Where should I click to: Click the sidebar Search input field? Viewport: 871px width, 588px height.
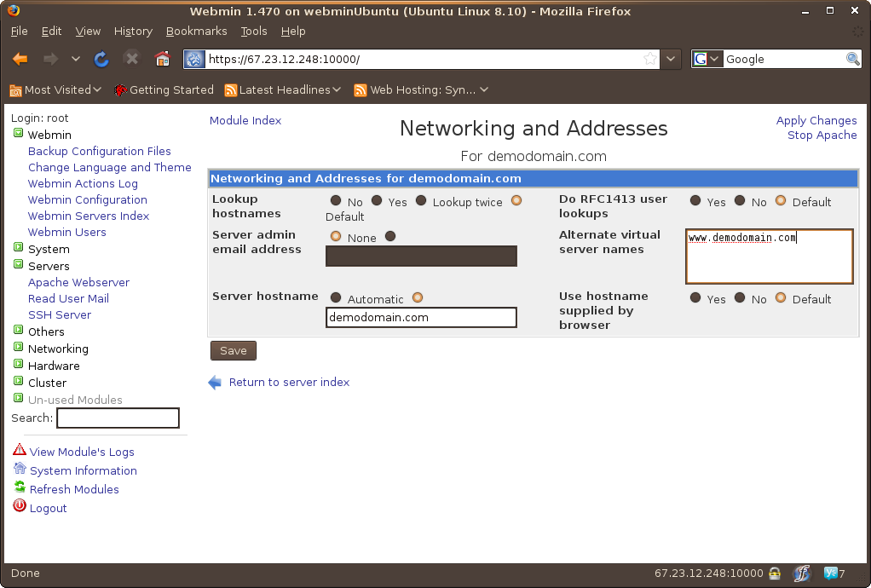pos(118,418)
